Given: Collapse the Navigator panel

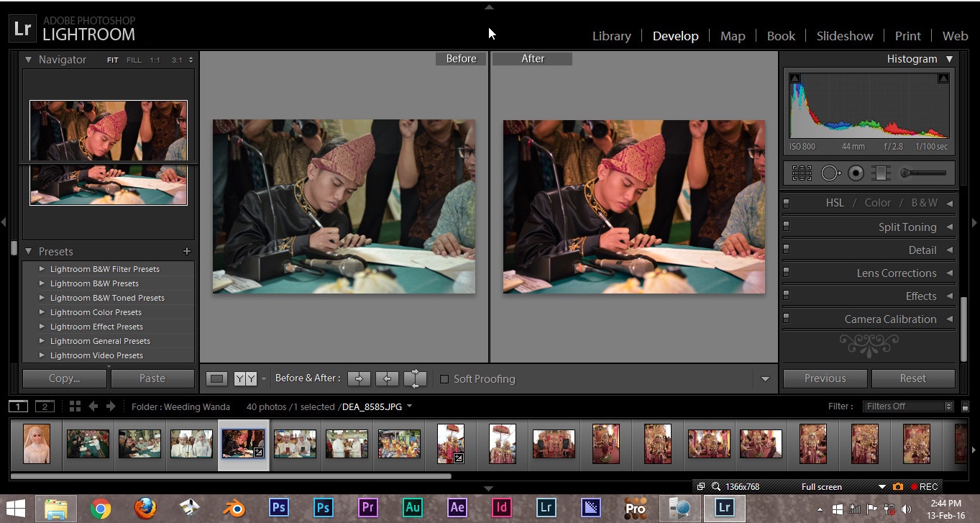Looking at the screenshot, I should click(x=29, y=60).
